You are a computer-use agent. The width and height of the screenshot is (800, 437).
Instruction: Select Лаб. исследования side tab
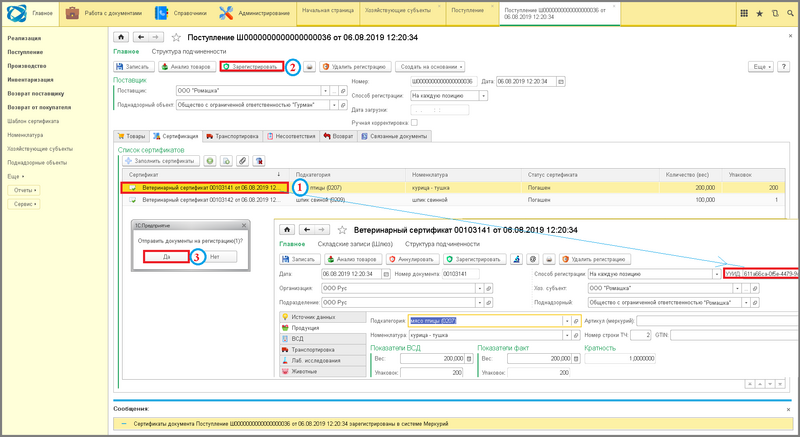click(x=323, y=361)
